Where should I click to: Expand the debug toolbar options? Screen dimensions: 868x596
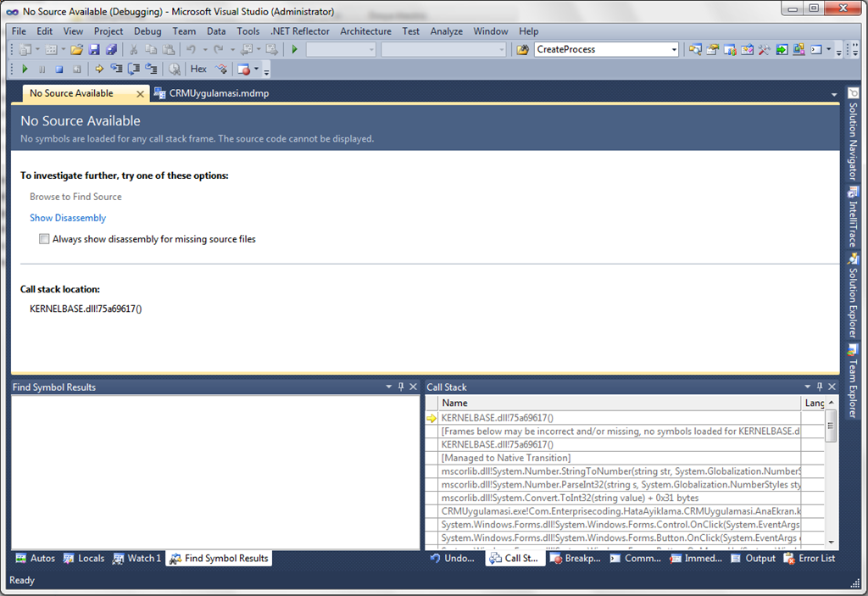click(x=266, y=71)
